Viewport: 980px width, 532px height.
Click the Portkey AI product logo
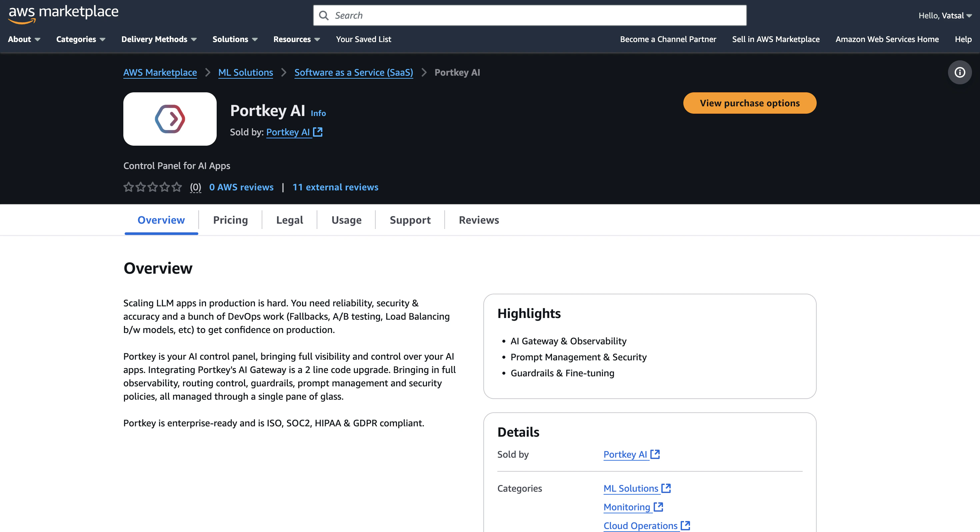[170, 119]
